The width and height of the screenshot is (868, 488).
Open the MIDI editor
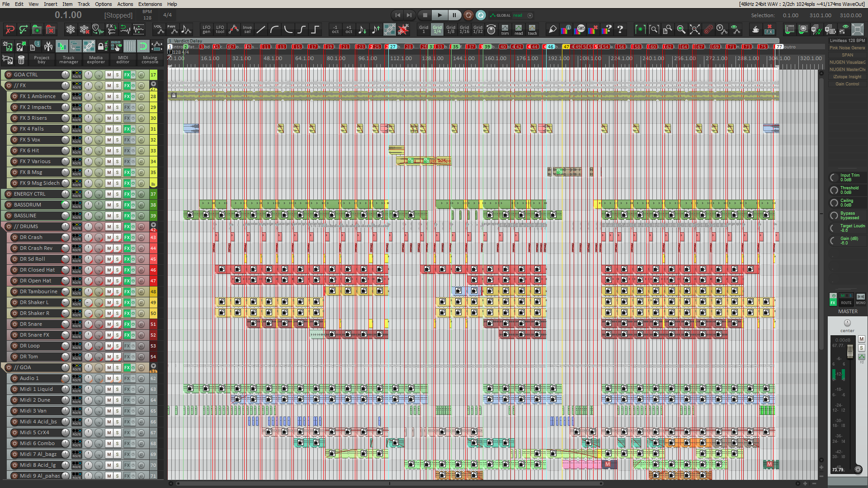(x=123, y=60)
